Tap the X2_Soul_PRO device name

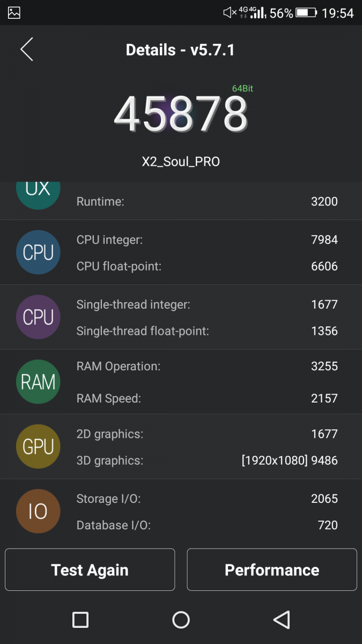click(x=181, y=162)
